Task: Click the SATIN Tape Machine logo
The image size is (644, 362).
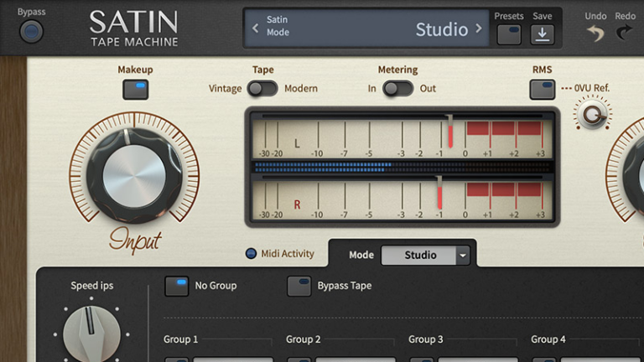Action: coord(134,28)
